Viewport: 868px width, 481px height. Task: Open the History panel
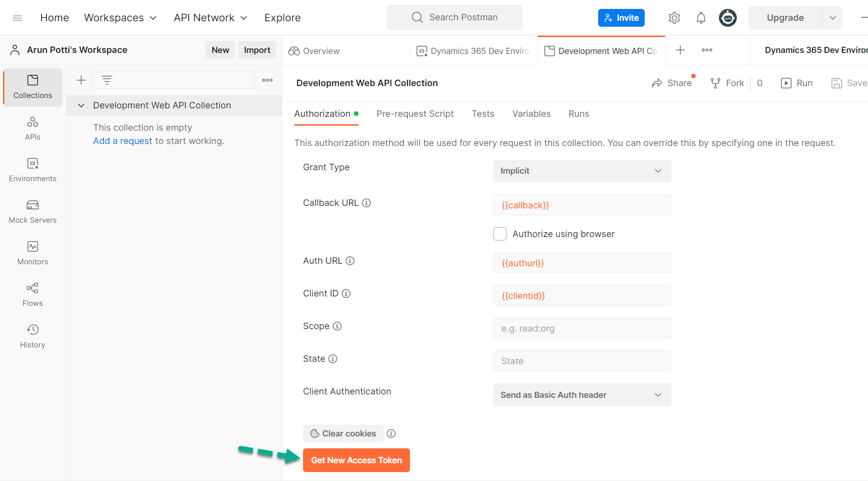pyautogui.click(x=32, y=336)
